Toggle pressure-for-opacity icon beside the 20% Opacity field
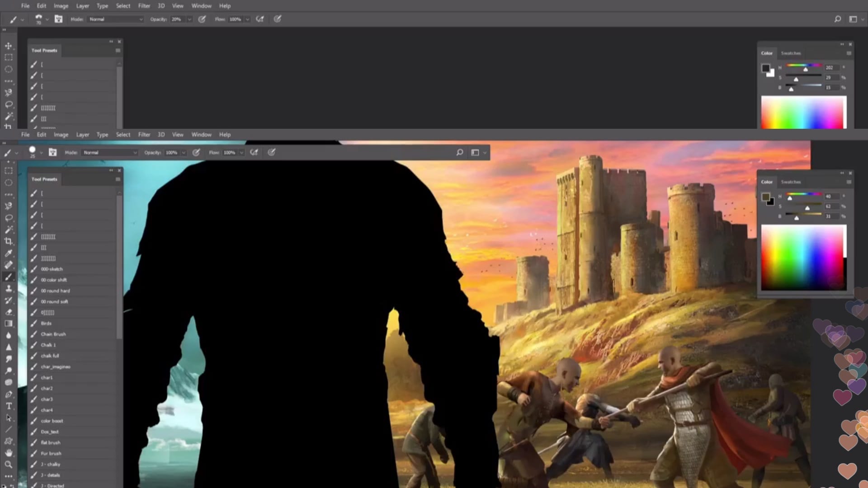868x488 pixels. tap(202, 19)
